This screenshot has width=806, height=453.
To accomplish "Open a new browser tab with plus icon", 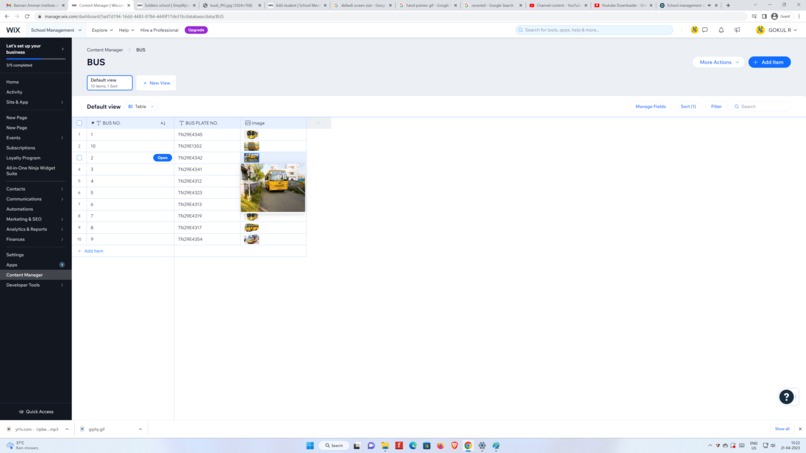I will [x=728, y=5].
